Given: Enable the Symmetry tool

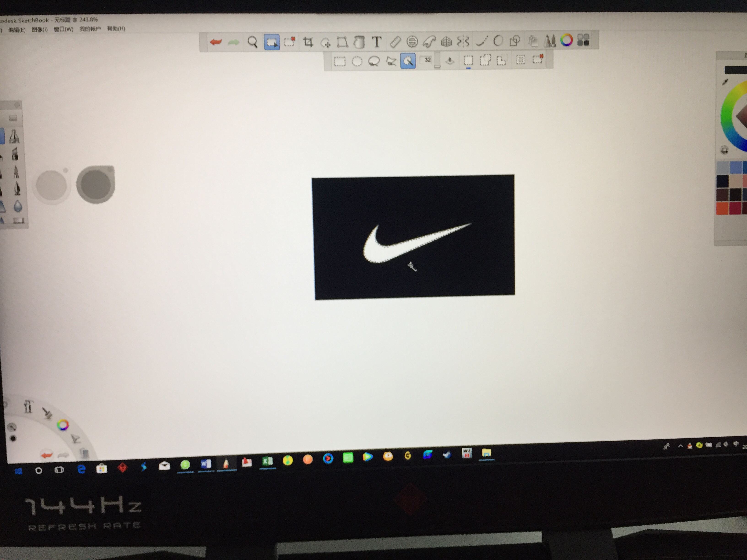Looking at the screenshot, I should click(463, 41).
